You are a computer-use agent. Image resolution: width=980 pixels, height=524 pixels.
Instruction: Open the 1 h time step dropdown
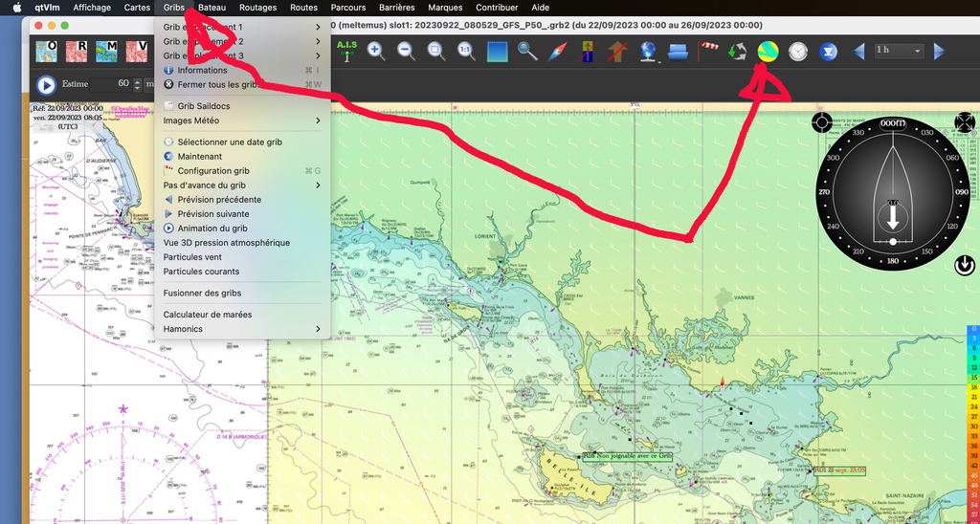click(x=899, y=51)
